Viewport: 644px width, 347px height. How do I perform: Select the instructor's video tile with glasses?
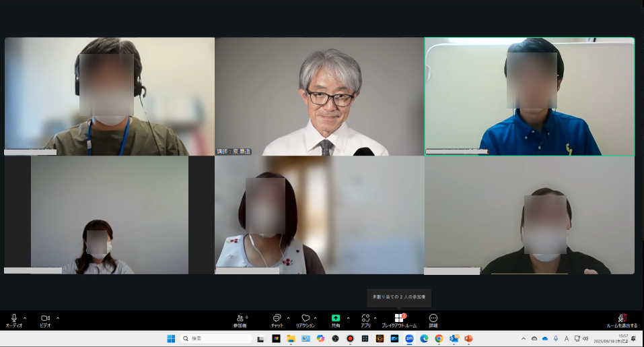320,96
